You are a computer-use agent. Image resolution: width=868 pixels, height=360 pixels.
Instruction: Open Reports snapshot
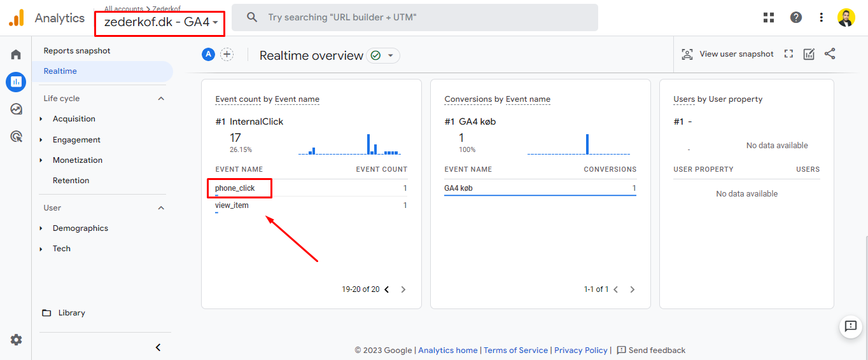coord(77,51)
